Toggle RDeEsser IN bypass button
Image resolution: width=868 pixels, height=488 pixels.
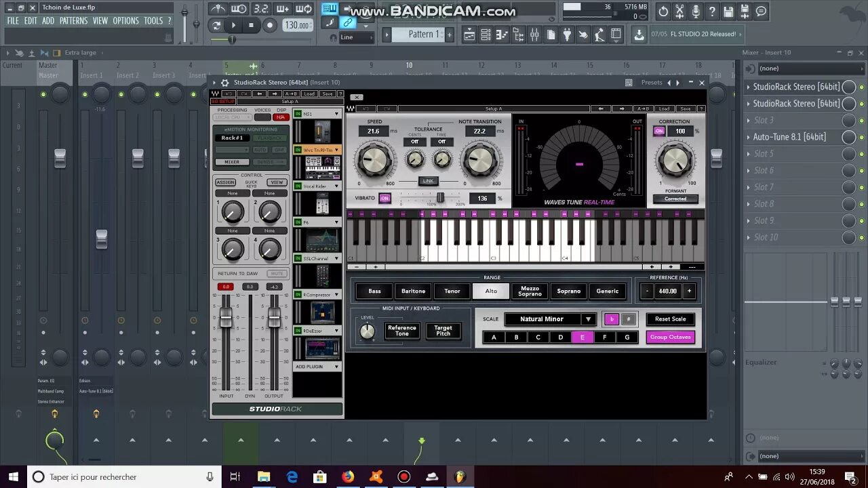(298, 331)
